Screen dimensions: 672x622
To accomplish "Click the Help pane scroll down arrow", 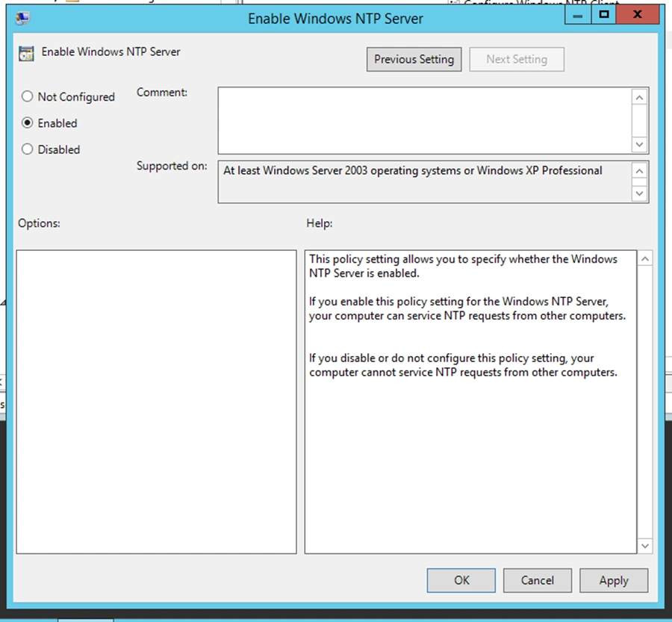I will pyautogui.click(x=645, y=546).
